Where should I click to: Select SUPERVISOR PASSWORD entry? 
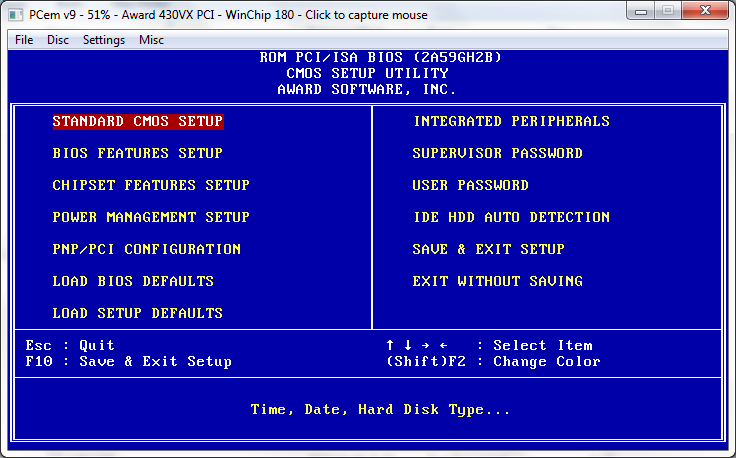point(498,153)
